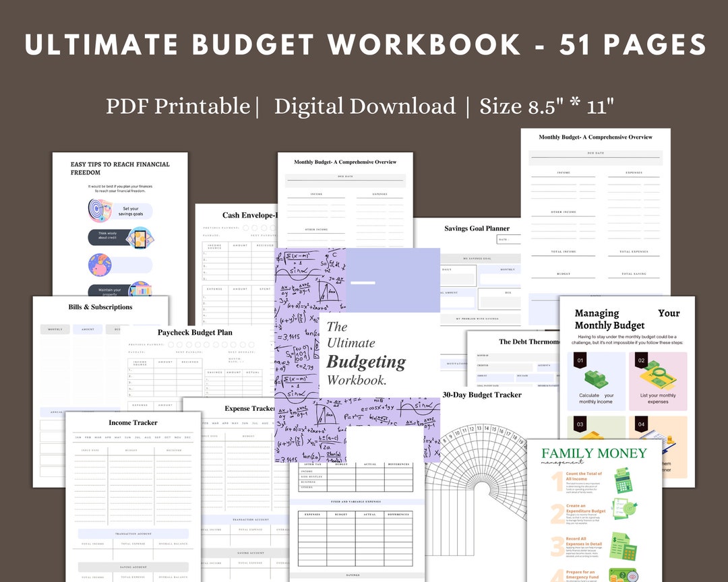Click The Ultimate Budgeting Workbook cover title
Image resolution: width=728 pixels, height=582 pixels.
366,354
